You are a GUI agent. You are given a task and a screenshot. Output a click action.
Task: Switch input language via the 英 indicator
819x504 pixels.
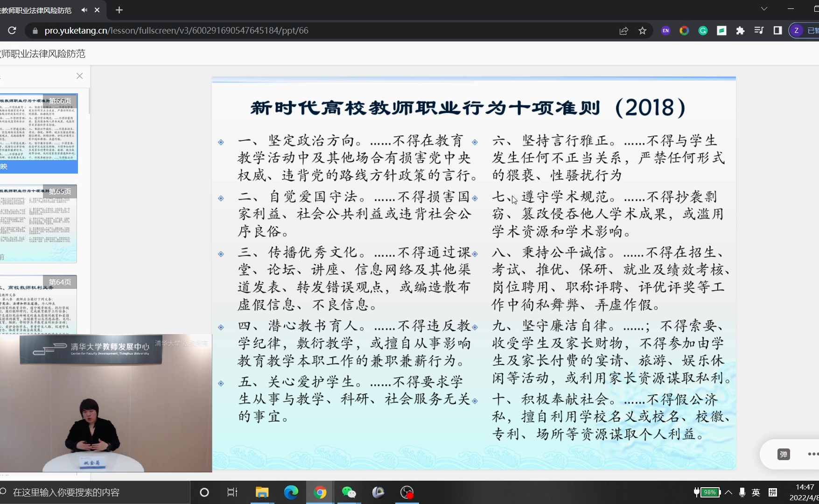click(756, 492)
